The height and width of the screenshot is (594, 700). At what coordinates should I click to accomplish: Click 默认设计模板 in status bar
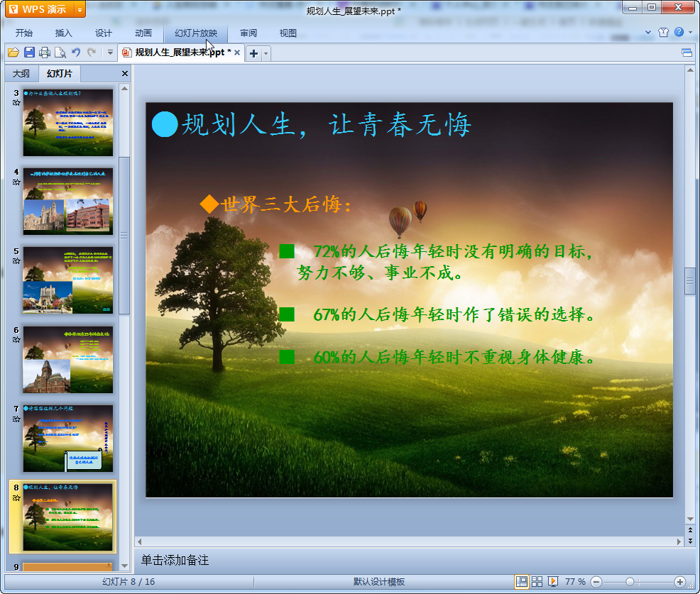coord(379,581)
